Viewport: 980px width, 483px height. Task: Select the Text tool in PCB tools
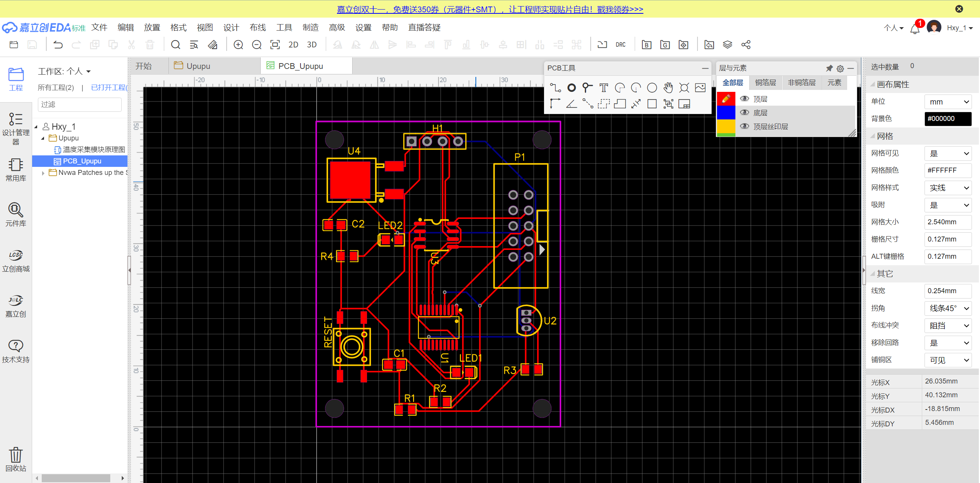(604, 88)
